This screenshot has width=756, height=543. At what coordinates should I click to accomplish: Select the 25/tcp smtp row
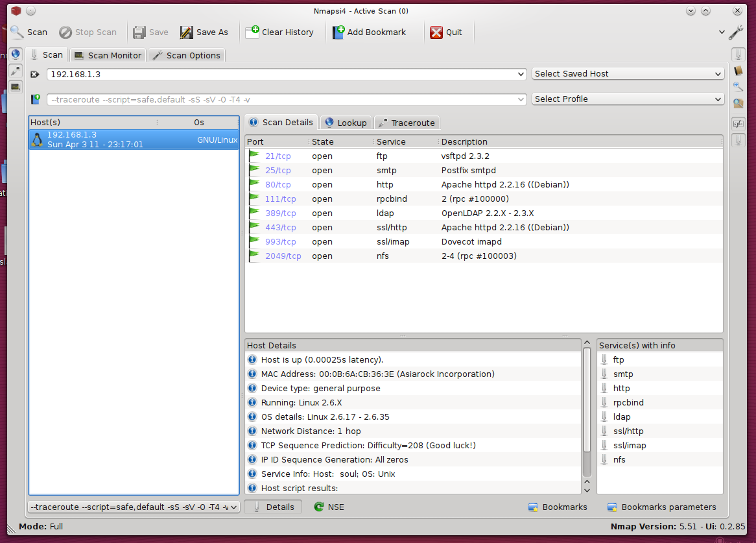pos(484,170)
